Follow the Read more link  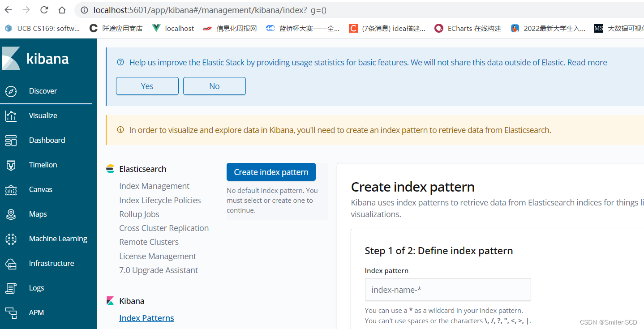point(587,62)
